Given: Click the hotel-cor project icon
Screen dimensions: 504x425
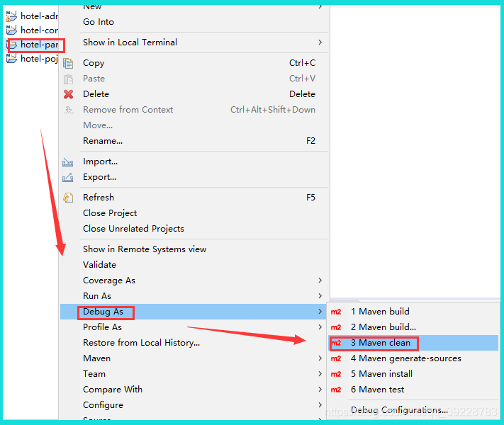Looking at the screenshot, I should pyautogui.click(x=11, y=30).
